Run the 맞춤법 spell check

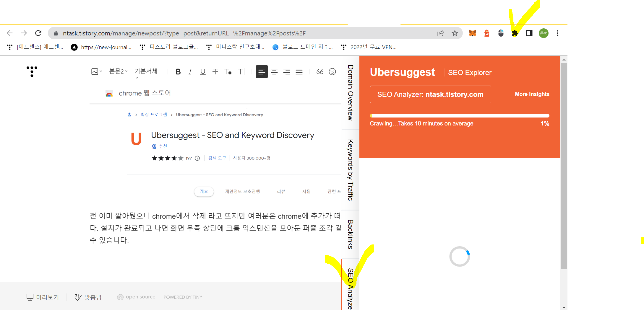(x=88, y=297)
